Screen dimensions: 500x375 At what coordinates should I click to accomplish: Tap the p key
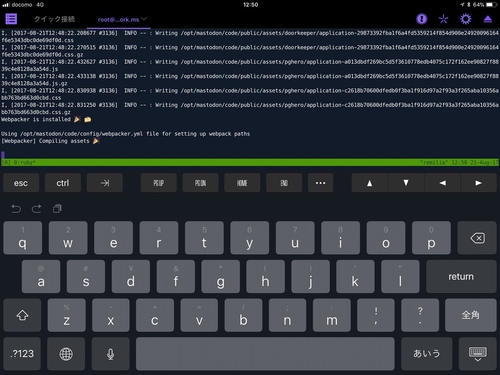point(431,238)
